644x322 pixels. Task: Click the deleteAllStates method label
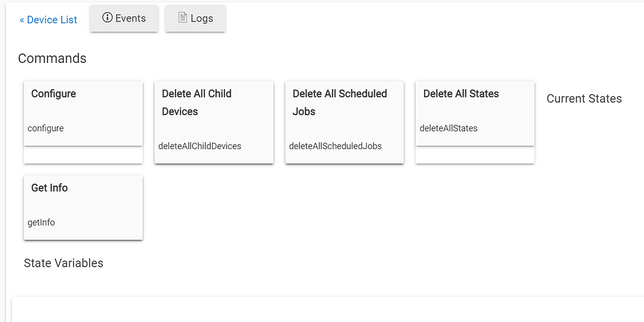[x=448, y=128]
